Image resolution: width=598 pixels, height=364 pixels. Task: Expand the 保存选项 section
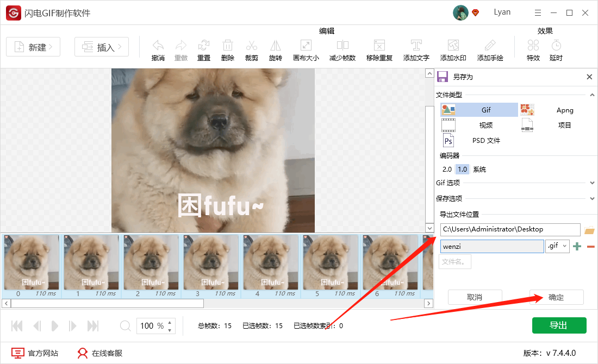591,198
